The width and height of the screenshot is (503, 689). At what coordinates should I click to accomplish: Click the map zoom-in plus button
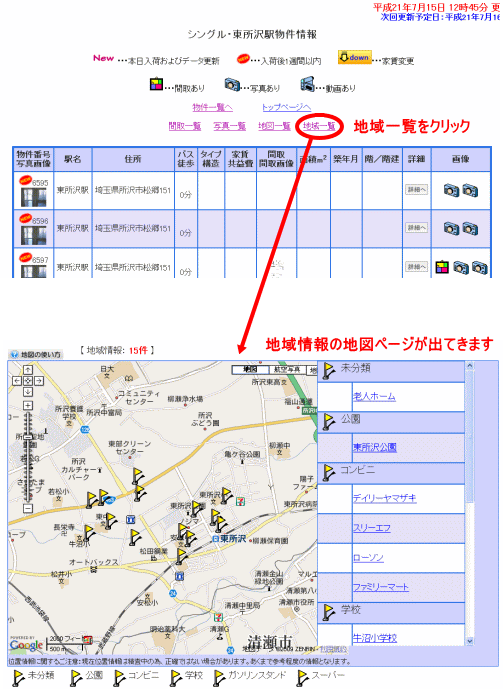[x=28, y=406]
